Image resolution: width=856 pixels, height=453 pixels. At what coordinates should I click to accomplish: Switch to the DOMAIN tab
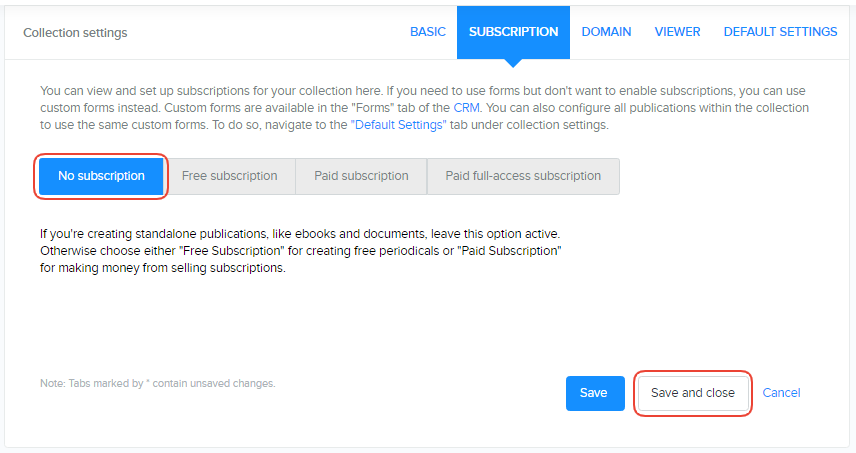click(606, 32)
